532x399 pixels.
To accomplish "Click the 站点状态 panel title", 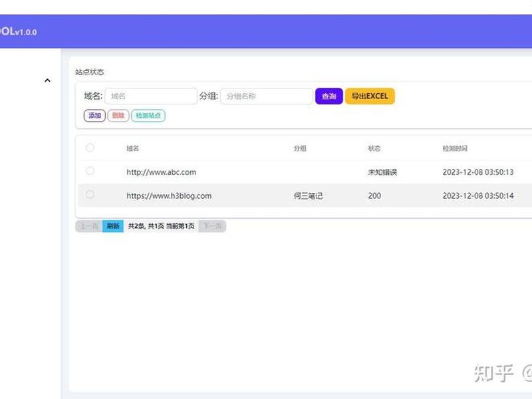I will pos(90,72).
